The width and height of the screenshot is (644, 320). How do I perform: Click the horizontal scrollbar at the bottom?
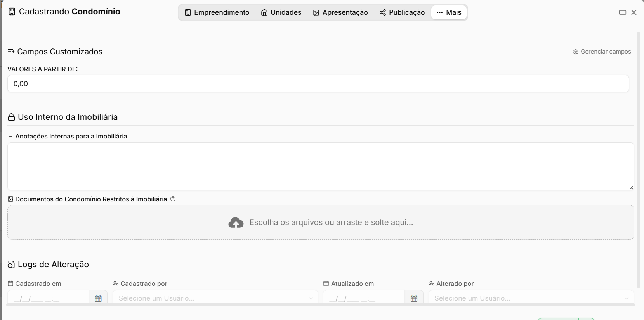(321, 305)
